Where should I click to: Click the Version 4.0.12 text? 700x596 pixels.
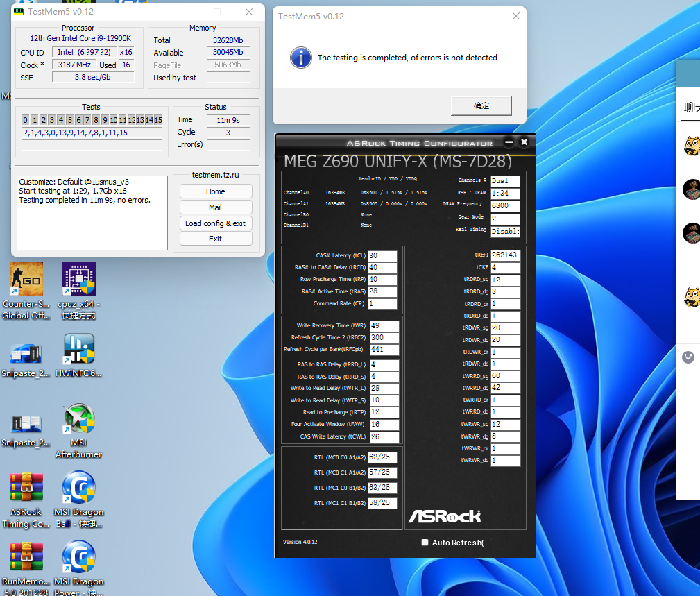pyautogui.click(x=300, y=542)
